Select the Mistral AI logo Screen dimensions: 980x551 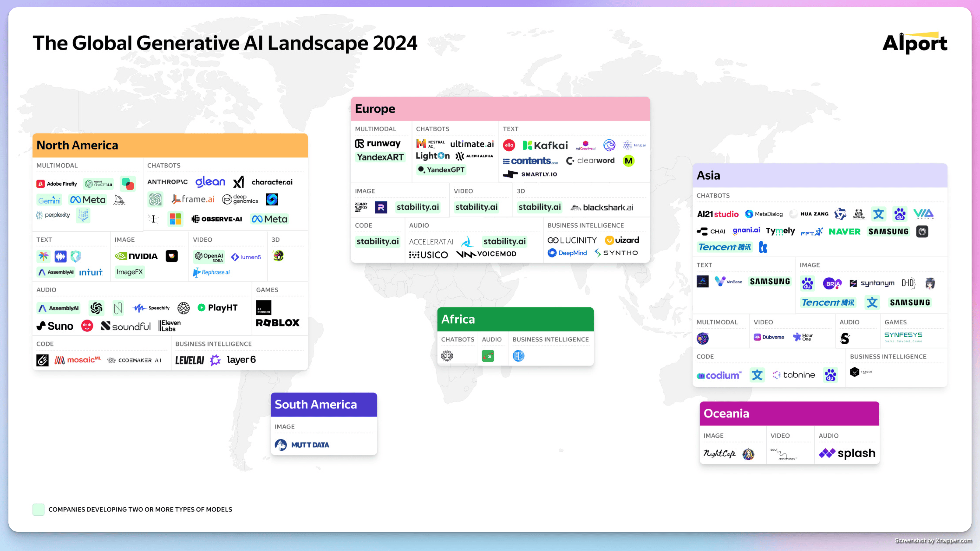(x=431, y=144)
